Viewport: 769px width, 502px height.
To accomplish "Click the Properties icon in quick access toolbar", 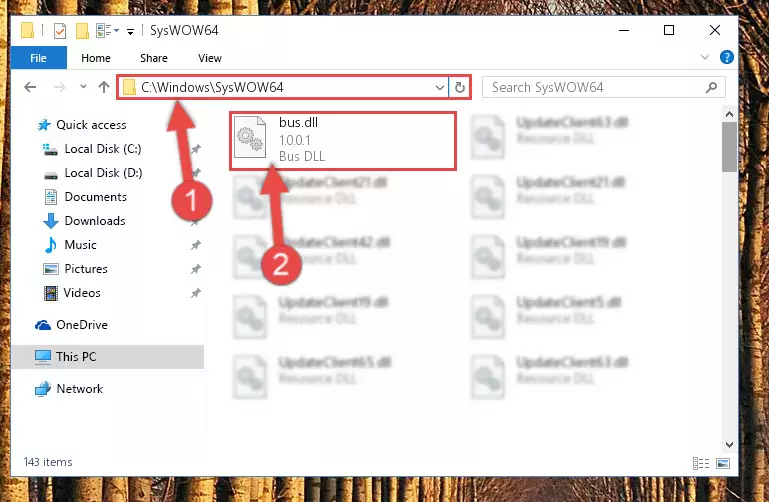I will point(59,31).
